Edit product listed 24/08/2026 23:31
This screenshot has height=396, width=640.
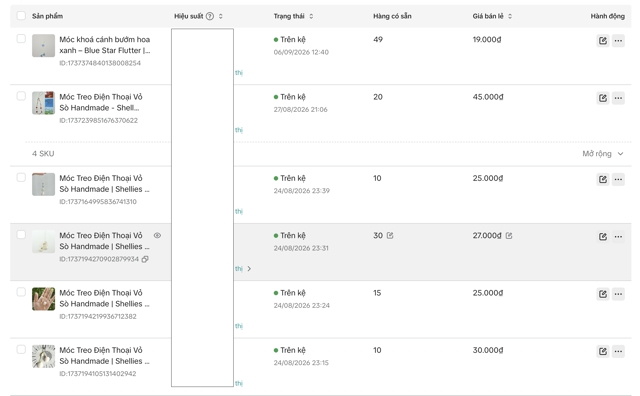click(x=602, y=236)
